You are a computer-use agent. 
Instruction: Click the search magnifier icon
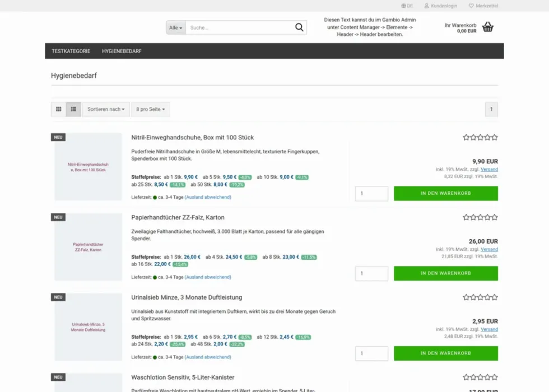pos(299,27)
